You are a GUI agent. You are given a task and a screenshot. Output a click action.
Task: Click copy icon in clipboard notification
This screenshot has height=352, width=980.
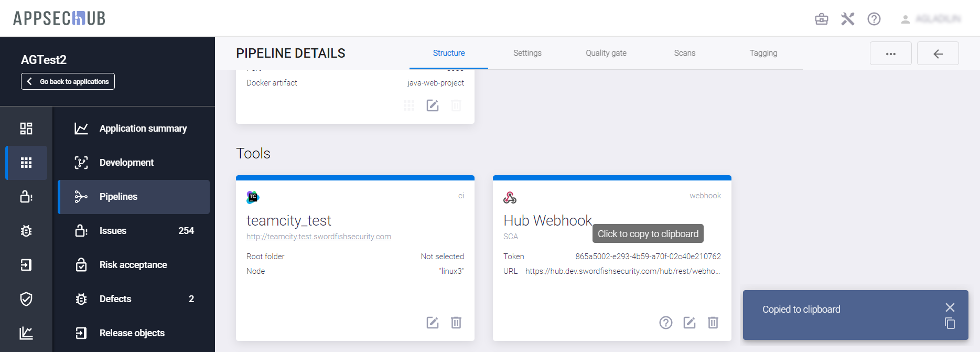point(950,323)
